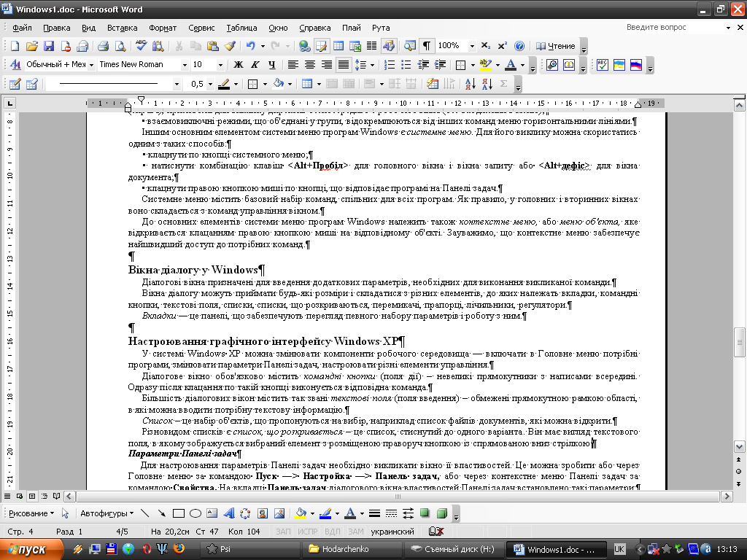Image resolution: width=747 pixels, height=560 pixels.
Task: Switch to the Hodarchenko taskbar window
Action: tap(352, 549)
